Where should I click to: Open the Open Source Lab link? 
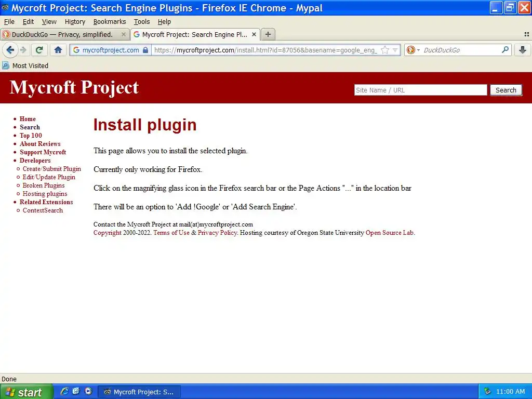tap(390, 233)
